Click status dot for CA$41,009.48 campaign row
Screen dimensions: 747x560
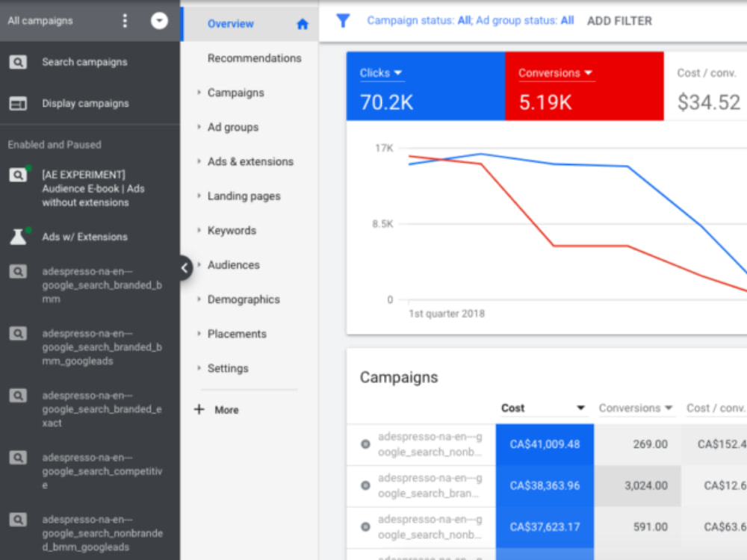tap(365, 444)
